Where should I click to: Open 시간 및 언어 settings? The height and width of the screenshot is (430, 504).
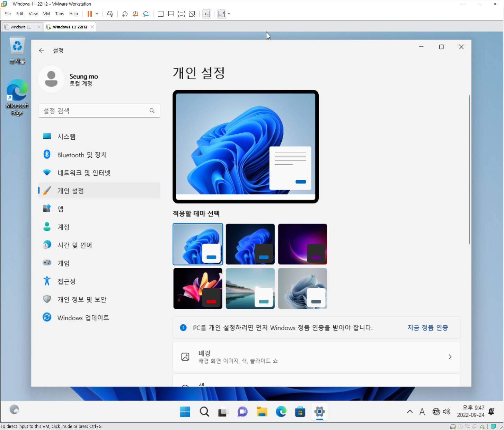click(x=99, y=245)
